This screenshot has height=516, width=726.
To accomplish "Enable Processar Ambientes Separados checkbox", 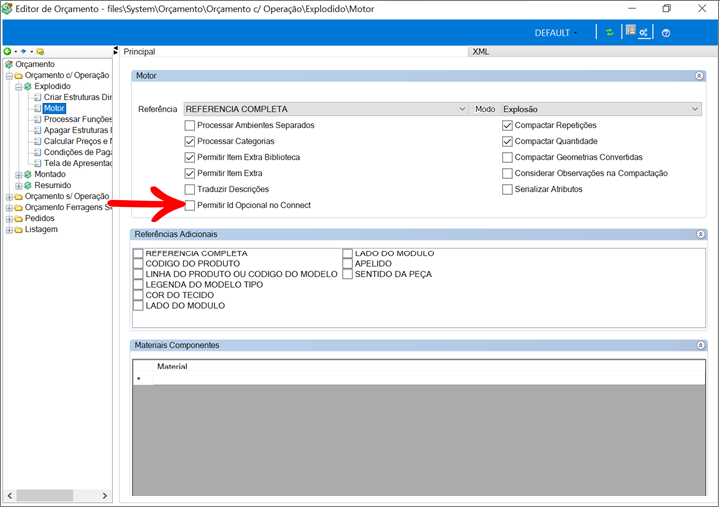I will pos(191,126).
